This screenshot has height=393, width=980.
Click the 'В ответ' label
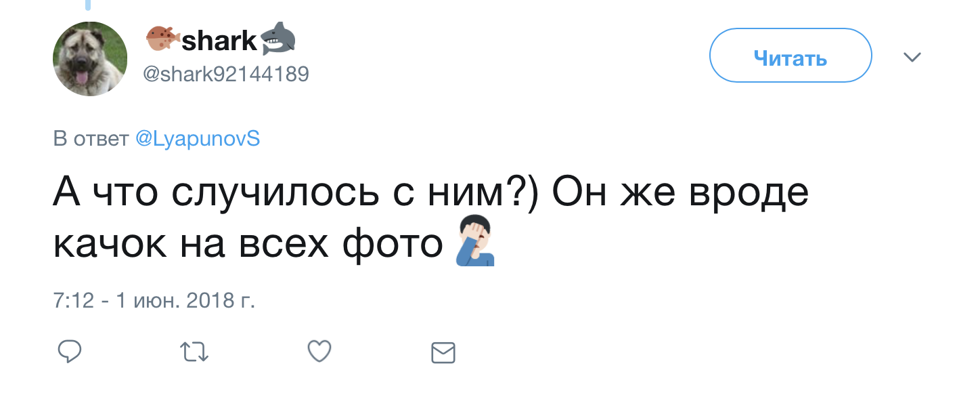pos(91,139)
